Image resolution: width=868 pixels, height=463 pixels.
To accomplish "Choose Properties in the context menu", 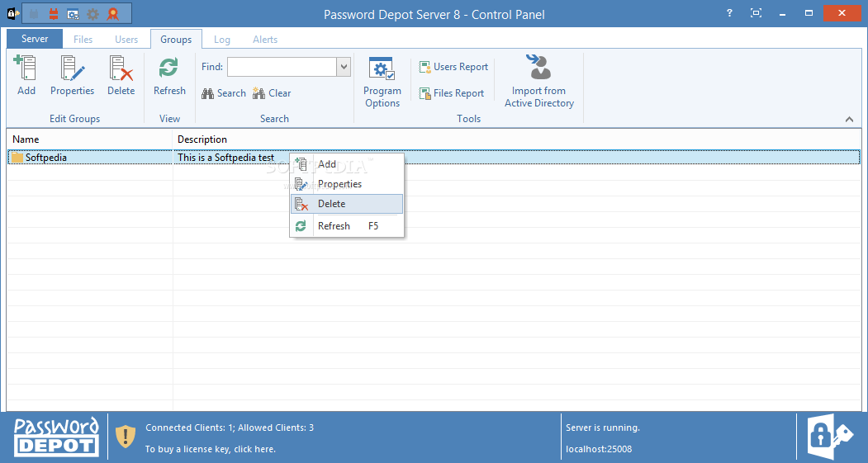I will click(x=347, y=184).
